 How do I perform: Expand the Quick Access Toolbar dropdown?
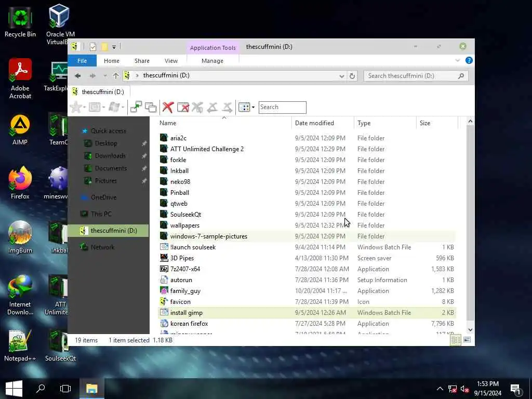coord(114,47)
